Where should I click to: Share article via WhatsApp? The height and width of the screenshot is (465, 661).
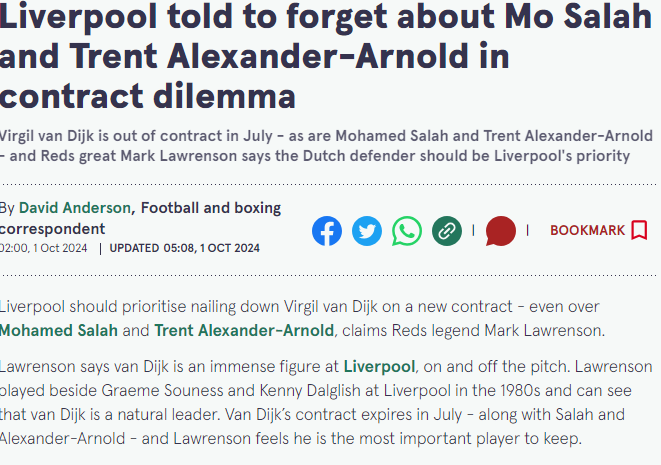[x=407, y=231]
